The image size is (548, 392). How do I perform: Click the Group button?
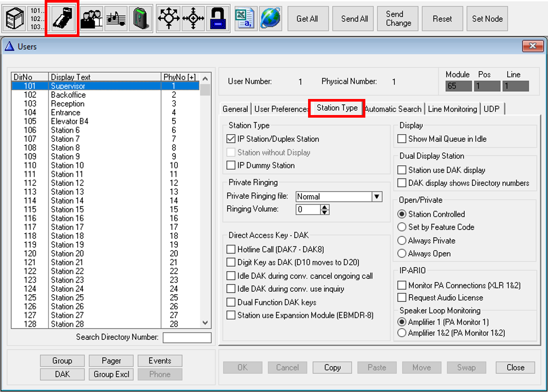point(62,361)
